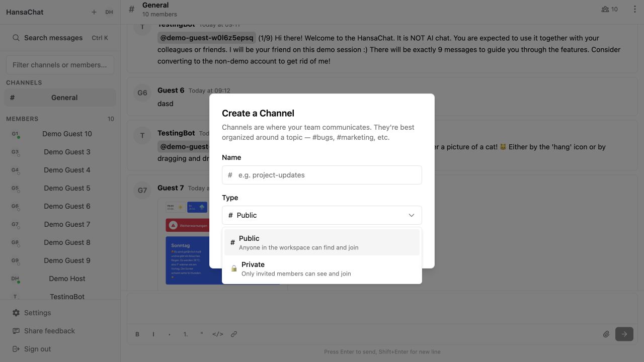This screenshot has width=644, height=362.
Task: Open the DH user avatar menu
Action: click(109, 12)
